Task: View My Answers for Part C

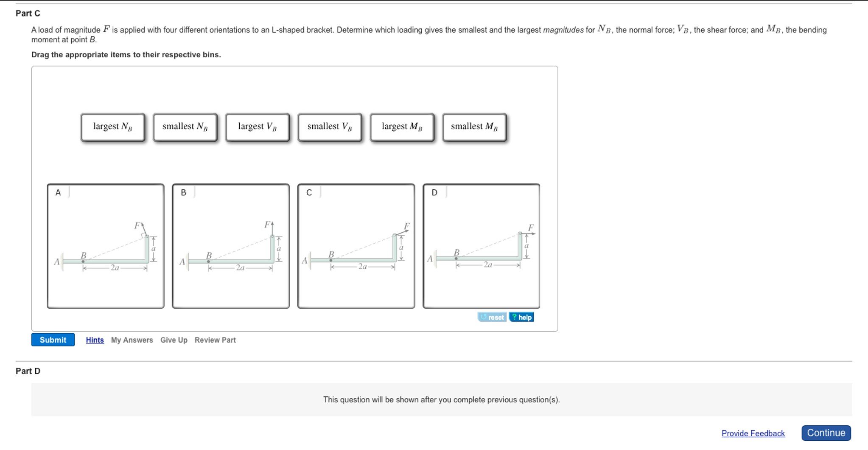Action: pyautogui.click(x=132, y=340)
